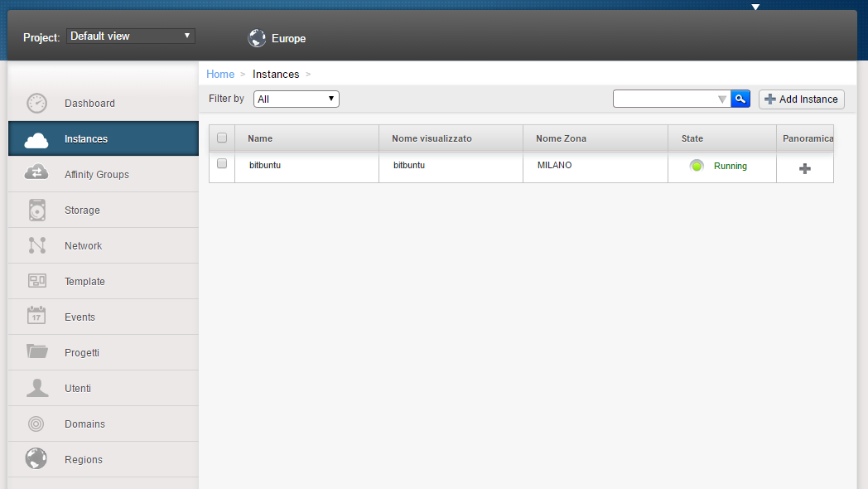Check the bitbuntu instance row checkbox
Image resolution: width=868 pixels, height=489 pixels.
point(222,164)
